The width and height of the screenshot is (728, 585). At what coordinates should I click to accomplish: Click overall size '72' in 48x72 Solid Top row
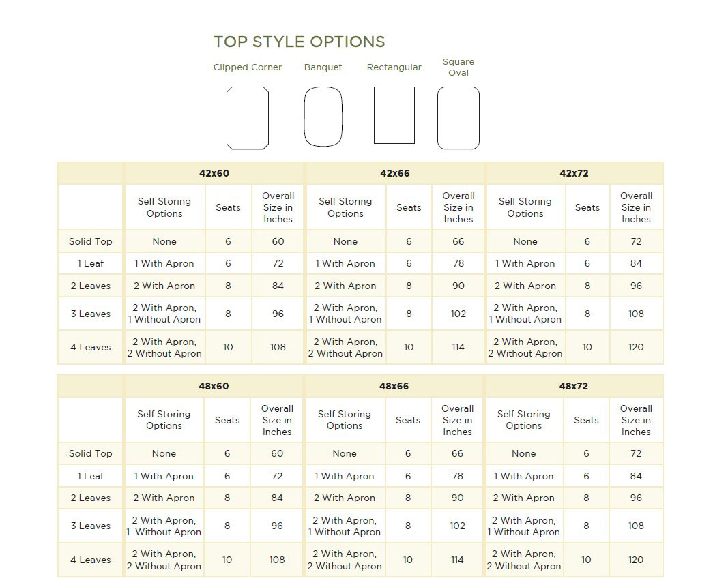point(636,453)
